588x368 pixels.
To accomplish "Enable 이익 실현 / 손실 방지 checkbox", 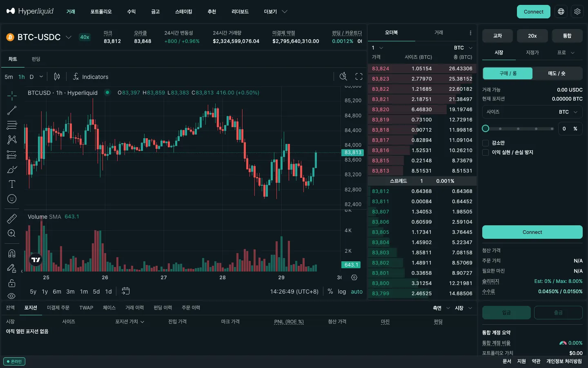I will (x=486, y=152).
